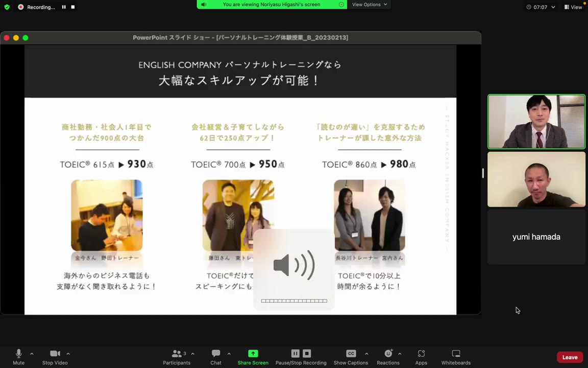This screenshot has height=368, width=588.
Task: Select the second participant video thumbnail
Action: click(x=536, y=179)
